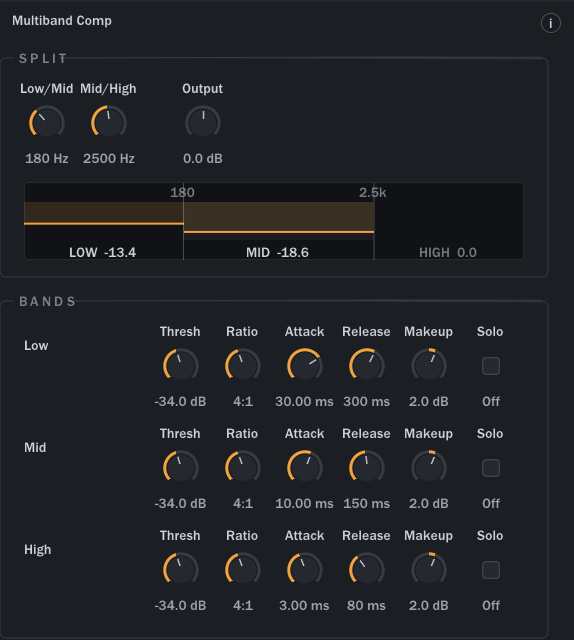
Task: Click the Output gain knob
Action: [x=203, y=122]
